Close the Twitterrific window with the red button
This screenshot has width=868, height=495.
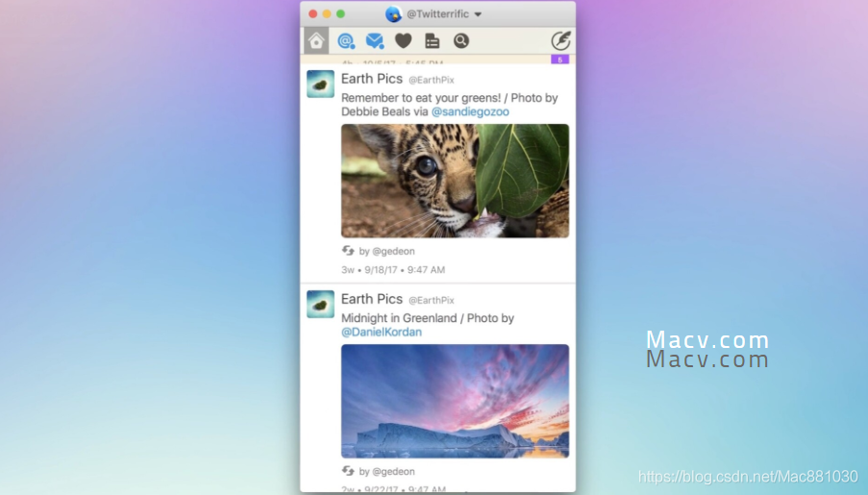tap(312, 13)
